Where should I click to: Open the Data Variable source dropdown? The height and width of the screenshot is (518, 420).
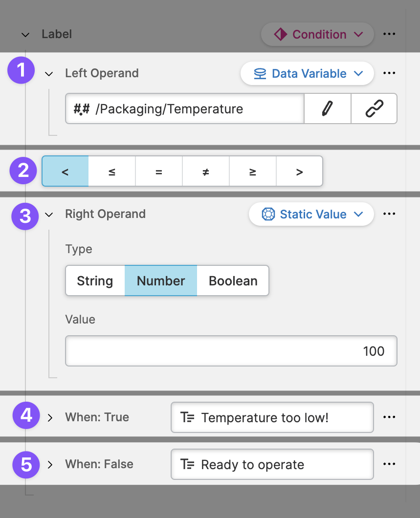tap(308, 74)
